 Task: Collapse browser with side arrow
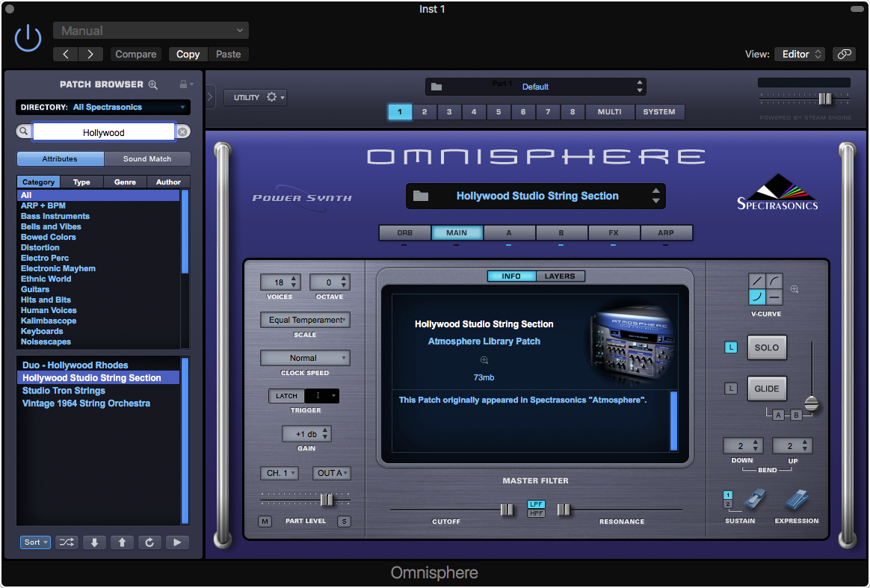pyautogui.click(x=210, y=96)
